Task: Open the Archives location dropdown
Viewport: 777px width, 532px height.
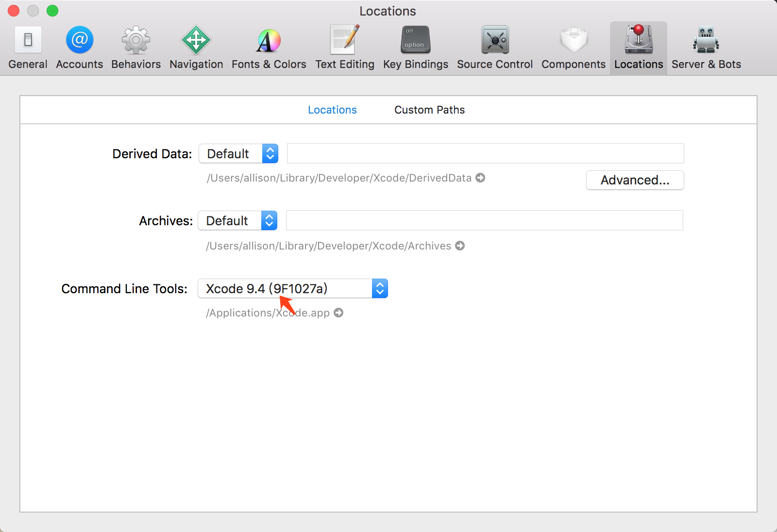Action: pos(237,220)
